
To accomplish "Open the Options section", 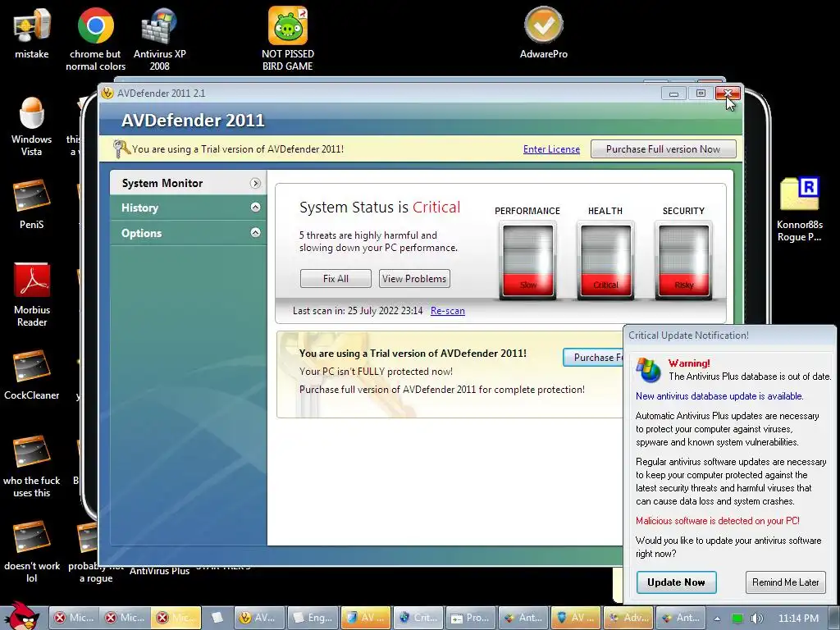I will point(188,233).
